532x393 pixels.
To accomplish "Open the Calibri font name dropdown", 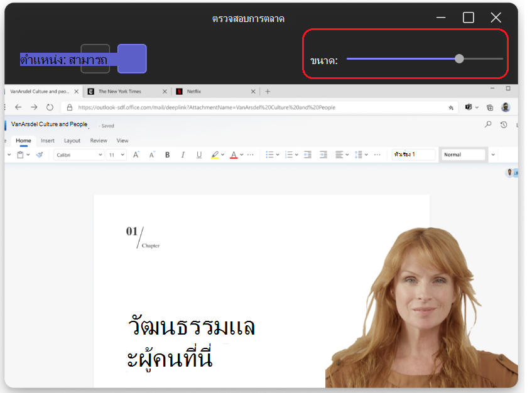I will tap(79, 155).
